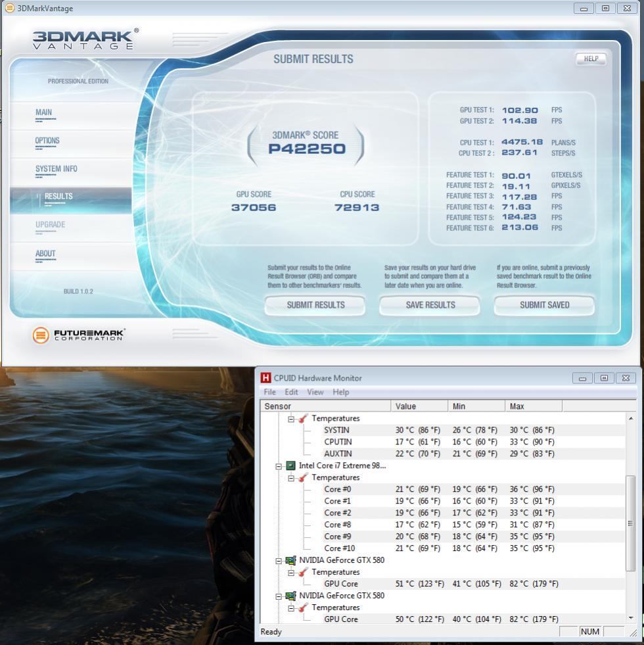Click the first NVIDIA GeForce GTX 580 card icon
Screen dimensions: 644x645
tap(290, 560)
